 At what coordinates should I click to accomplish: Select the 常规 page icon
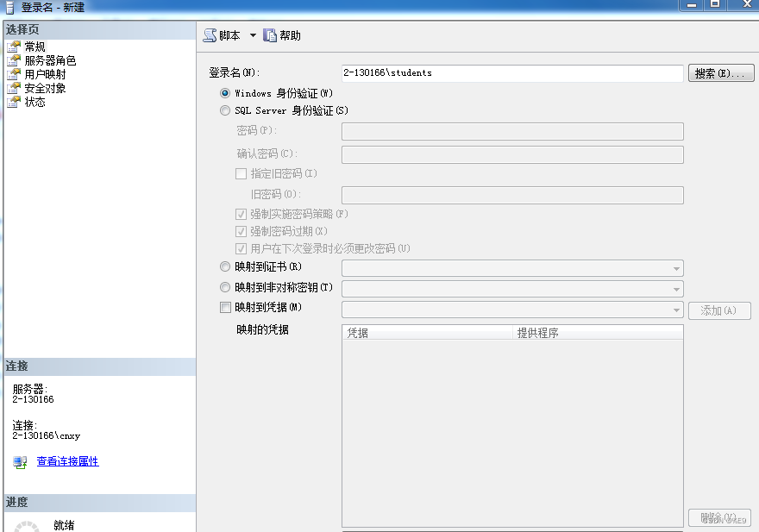[14, 47]
